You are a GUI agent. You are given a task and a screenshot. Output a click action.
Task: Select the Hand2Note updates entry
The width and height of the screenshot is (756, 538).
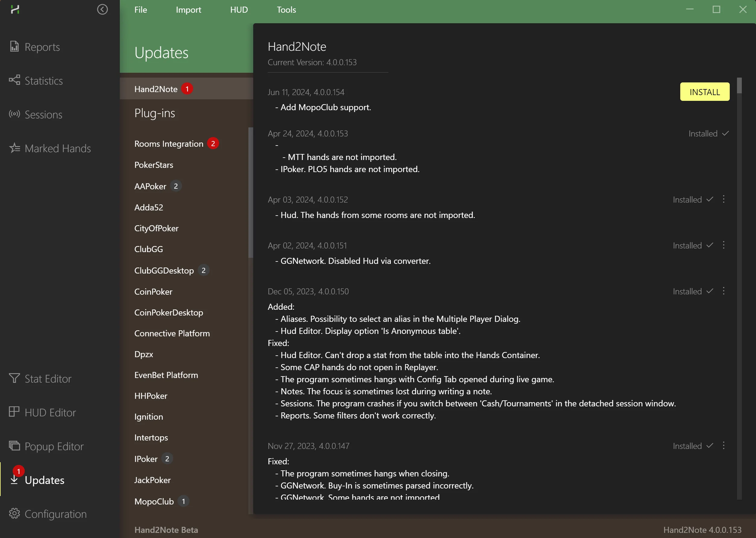156,89
